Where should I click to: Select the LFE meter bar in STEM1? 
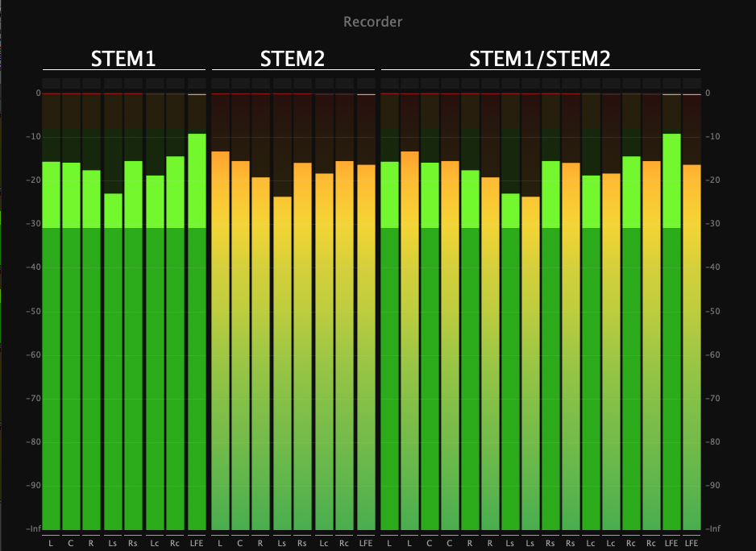(x=196, y=322)
